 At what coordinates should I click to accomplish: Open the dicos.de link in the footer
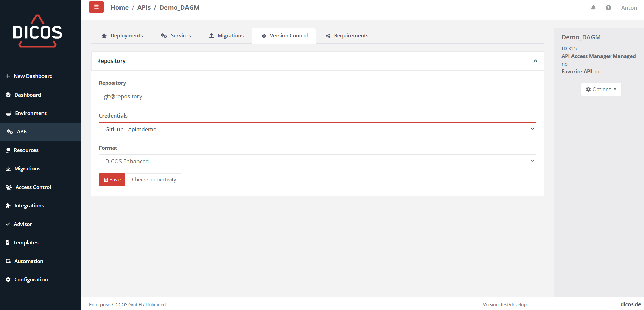click(x=630, y=304)
